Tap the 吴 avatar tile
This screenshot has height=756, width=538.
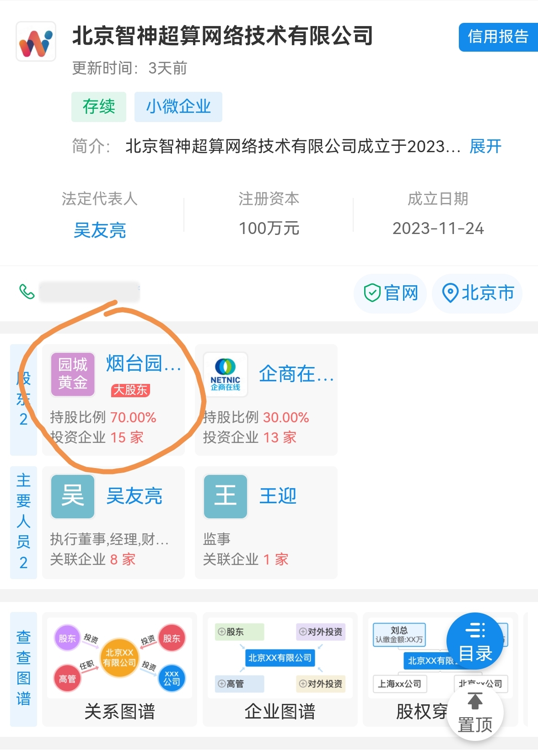coord(73,496)
